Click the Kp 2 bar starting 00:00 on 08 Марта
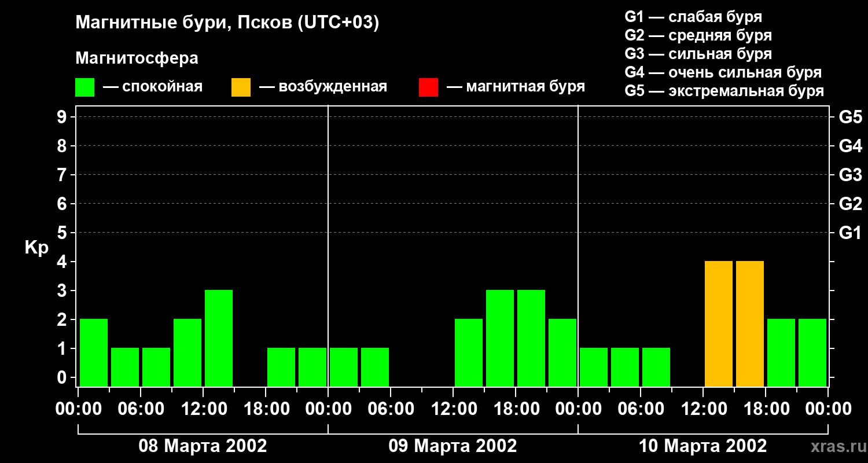 (94, 352)
